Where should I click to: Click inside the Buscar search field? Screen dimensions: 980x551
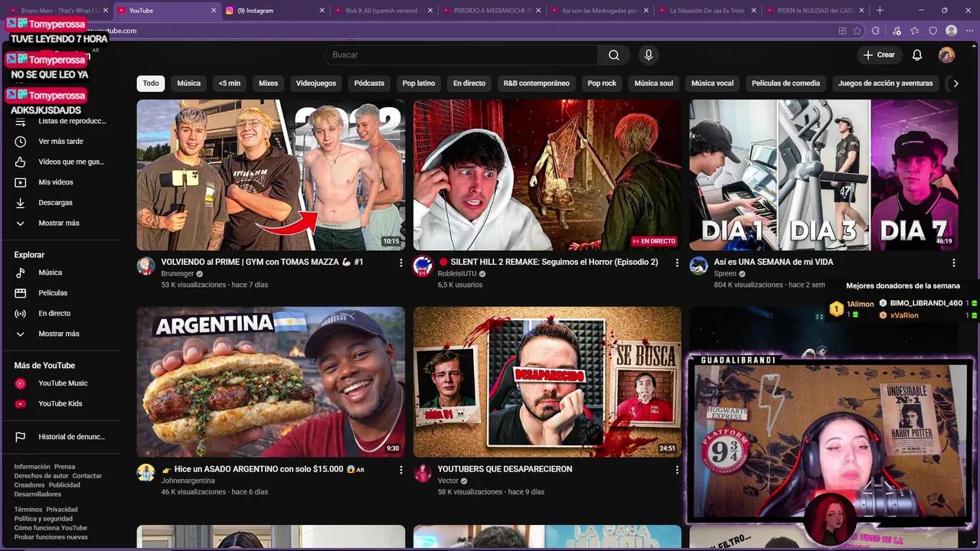click(462, 55)
